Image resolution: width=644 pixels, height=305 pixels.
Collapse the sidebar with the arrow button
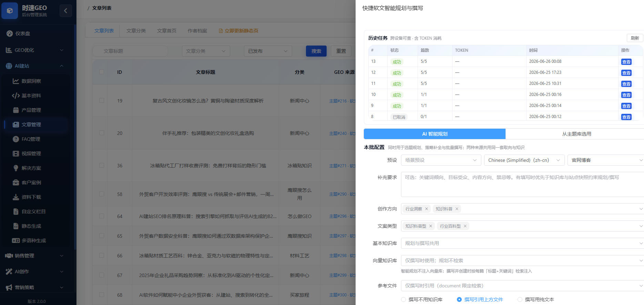(65, 11)
